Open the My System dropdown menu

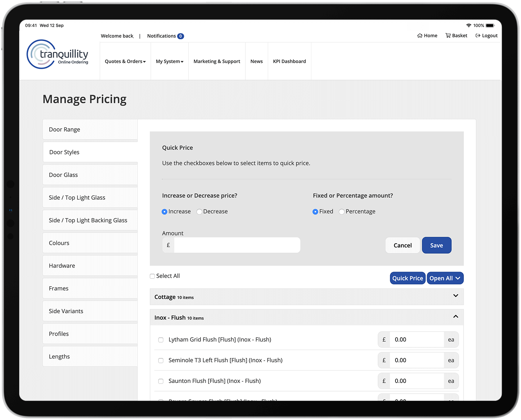point(170,61)
